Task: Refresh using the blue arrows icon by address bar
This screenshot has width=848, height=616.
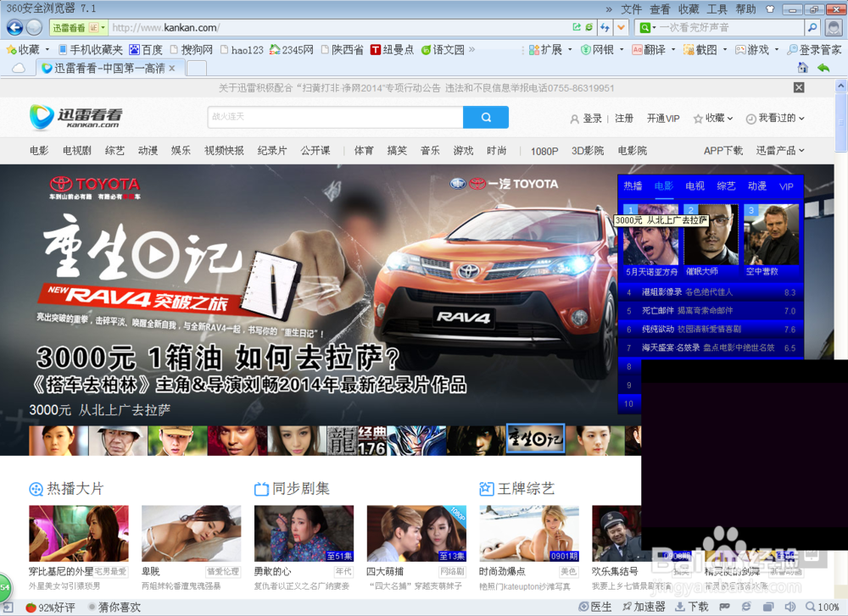Action: point(605,27)
